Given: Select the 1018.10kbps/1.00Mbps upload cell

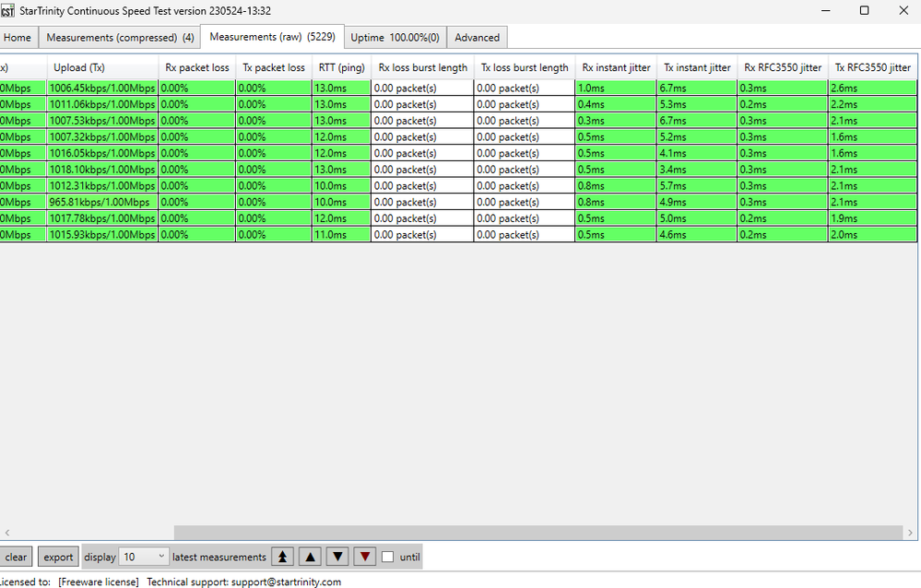Looking at the screenshot, I should point(102,170).
